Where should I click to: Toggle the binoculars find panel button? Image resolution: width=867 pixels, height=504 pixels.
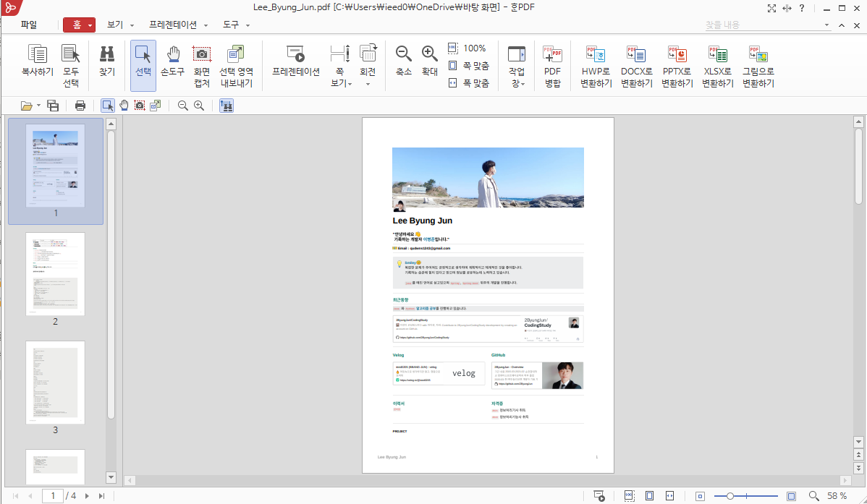pos(227,106)
